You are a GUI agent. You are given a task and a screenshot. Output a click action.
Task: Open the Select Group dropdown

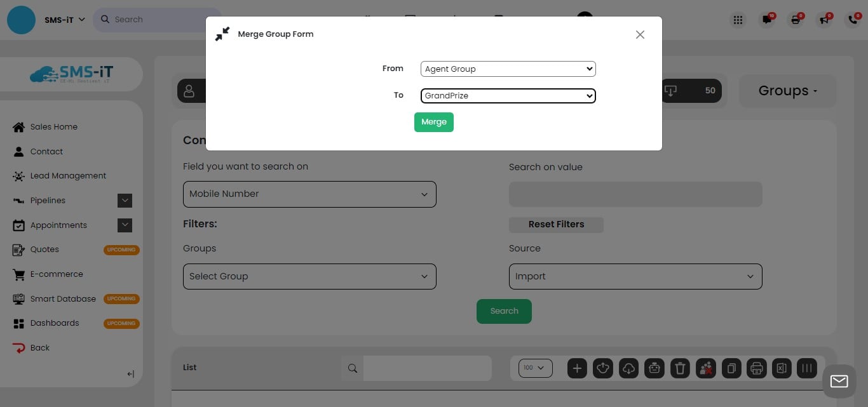[309, 276]
